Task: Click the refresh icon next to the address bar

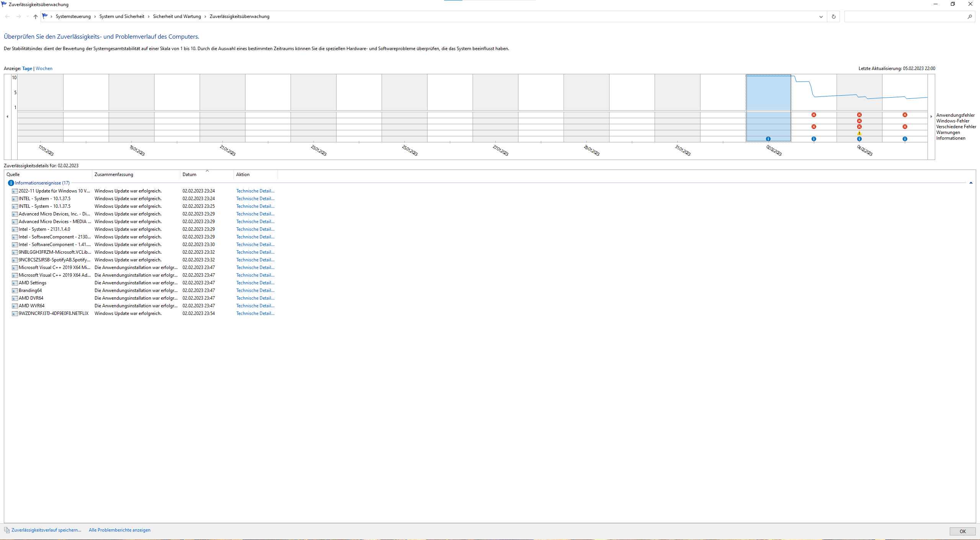Action: coord(833,16)
